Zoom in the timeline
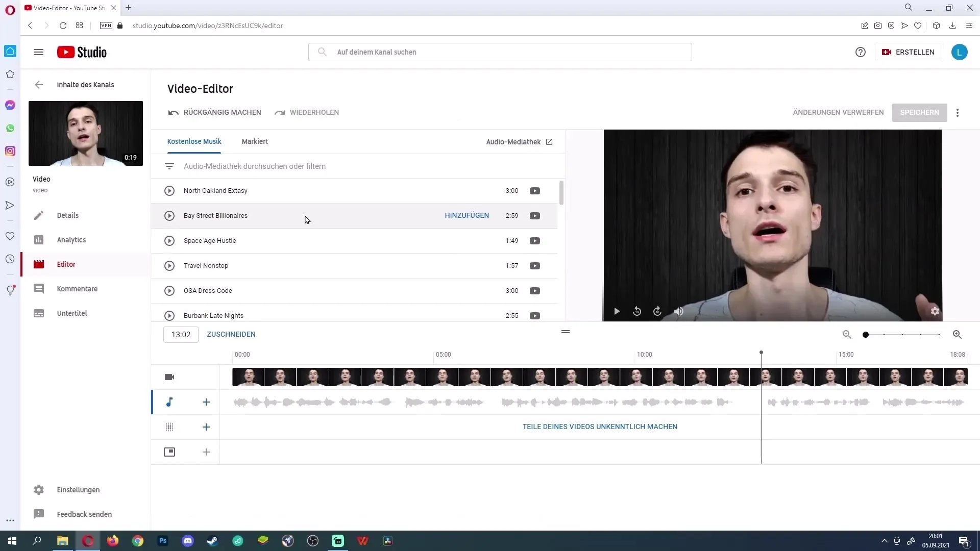The image size is (980, 551). 957,335
